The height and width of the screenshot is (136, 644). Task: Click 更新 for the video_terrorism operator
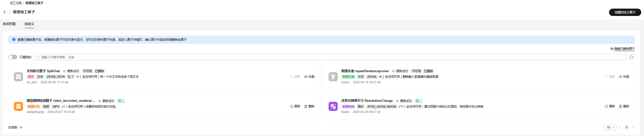point(295,106)
